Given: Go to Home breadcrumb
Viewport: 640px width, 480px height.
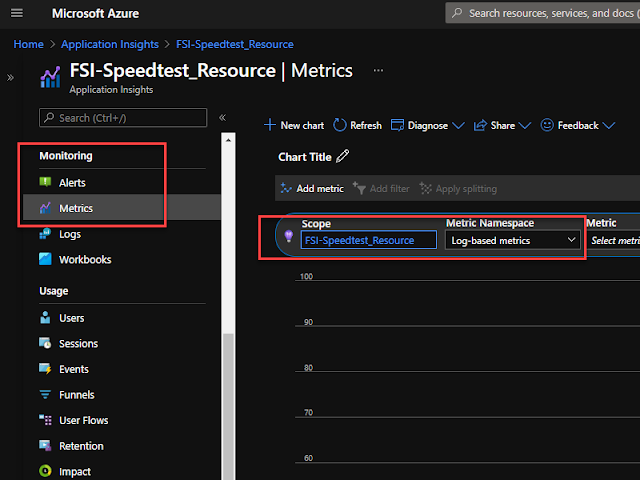Looking at the screenshot, I should tap(29, 44).
